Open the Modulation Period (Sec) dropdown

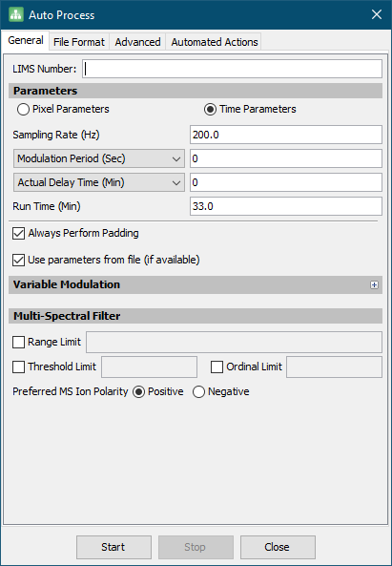tap(99, 158)
